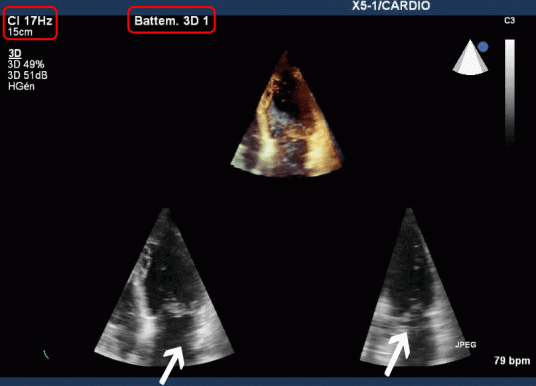Select the Battem. 3D 1 label

click(x=171, y=21)
